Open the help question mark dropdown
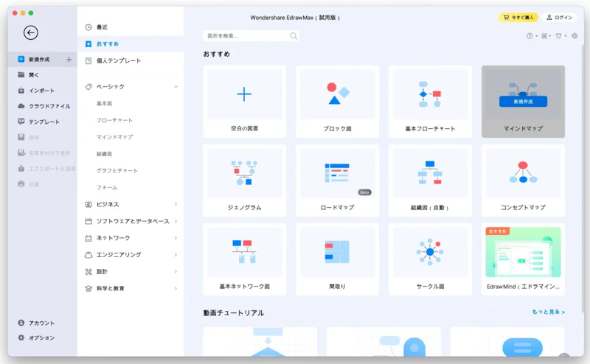The image size is (590, 364). point(531,36)
